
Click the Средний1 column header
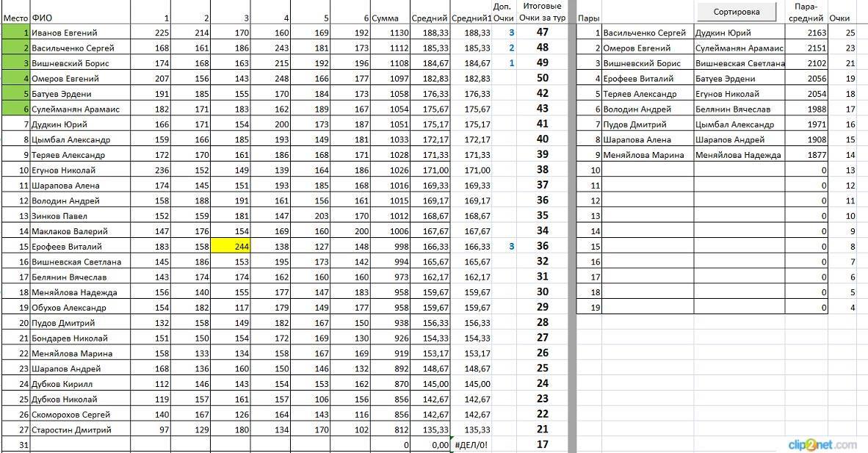[x=471, y=18]
